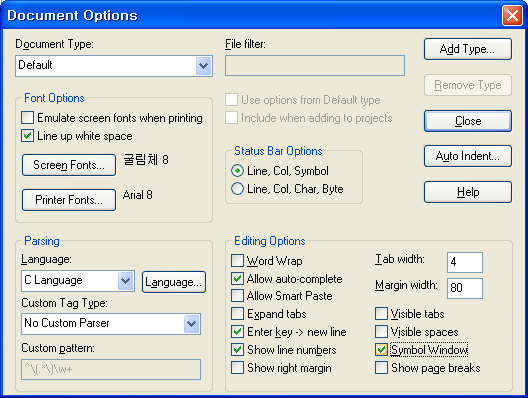This screenshot has width=528, height=398.
Task: Open the Document Type dropdown
Action: (x=203, y=66)
